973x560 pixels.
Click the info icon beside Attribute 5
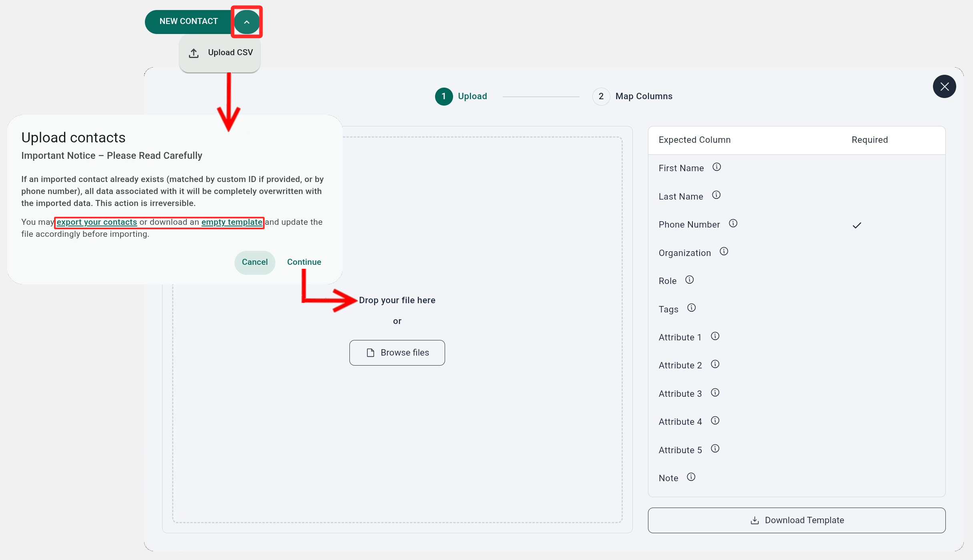point(715,449)
